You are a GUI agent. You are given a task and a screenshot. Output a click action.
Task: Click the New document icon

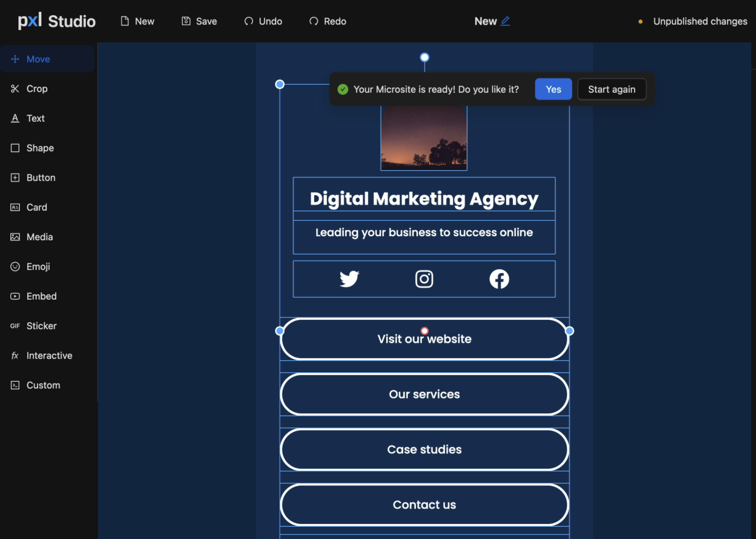[125, 21]
